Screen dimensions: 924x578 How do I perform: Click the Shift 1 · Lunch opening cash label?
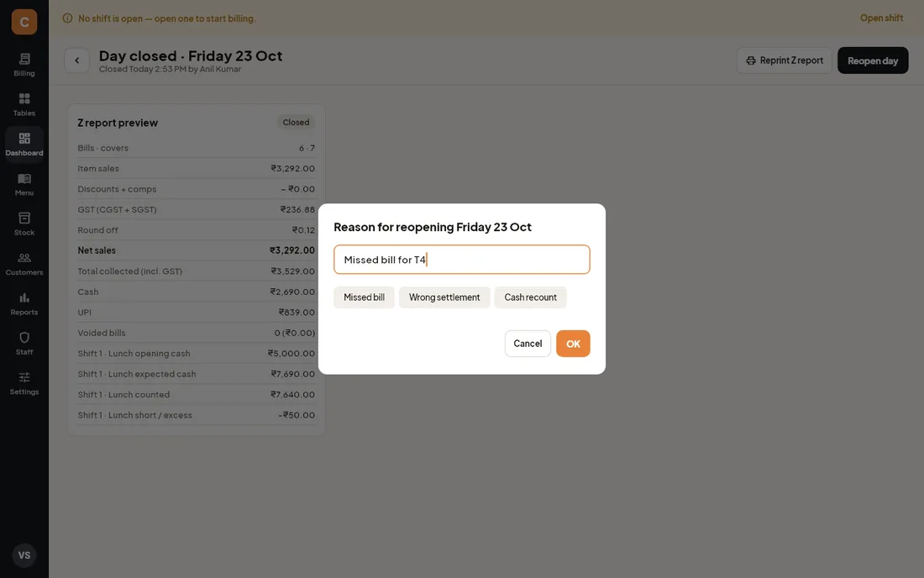(x=134, y=354)
